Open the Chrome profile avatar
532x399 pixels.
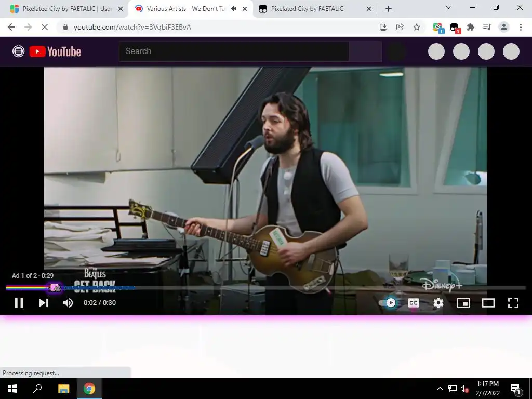pos(504,27)
